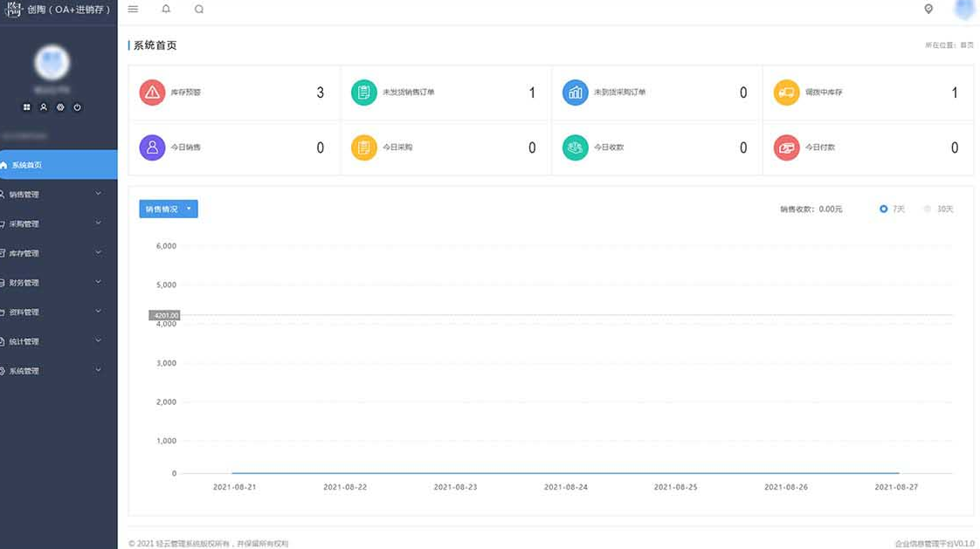
Task: Expand the 财务管理 sidebar menu
Action: click(x=52, y=283)
